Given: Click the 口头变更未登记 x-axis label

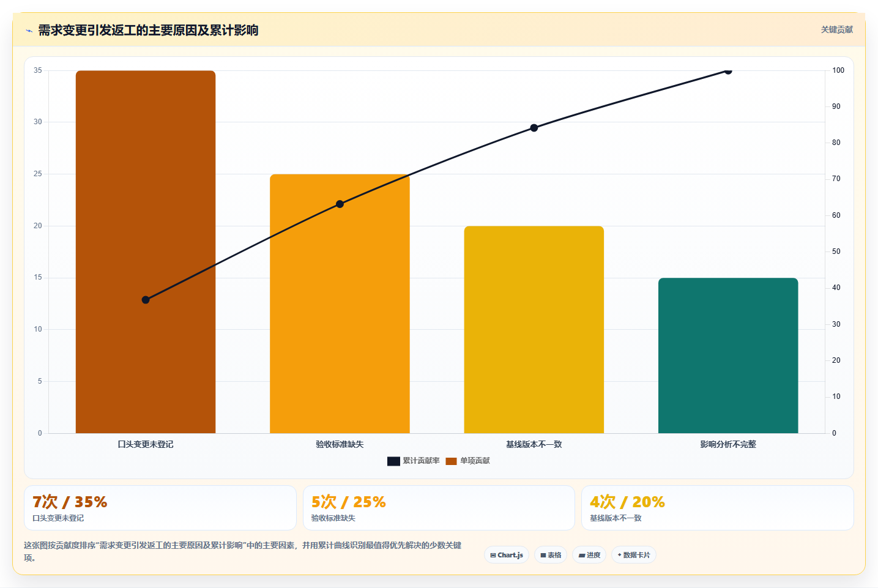Looking at the screenshot, I should click(146, 444).
